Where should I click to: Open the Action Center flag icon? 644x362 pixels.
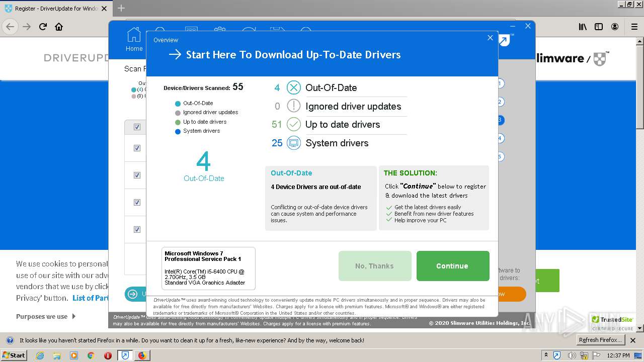[x=597, y=355]
